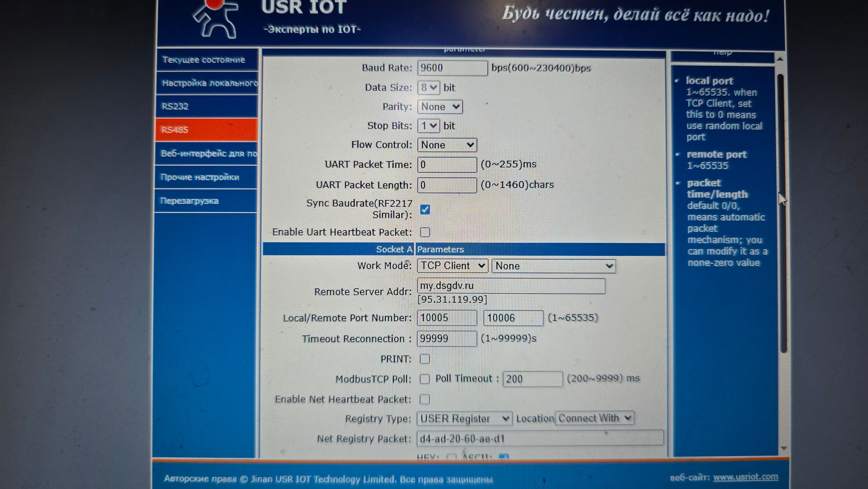Expand the Flow Control dropdown
This screenshot has height=489, width=868.
tap(447, 145)
